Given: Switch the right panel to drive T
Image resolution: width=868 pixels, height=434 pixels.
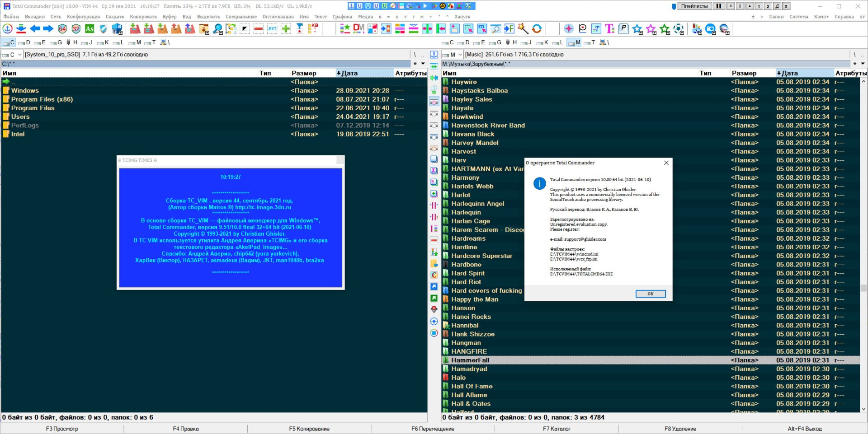Looking at the screenshot, I should (590, 42).
